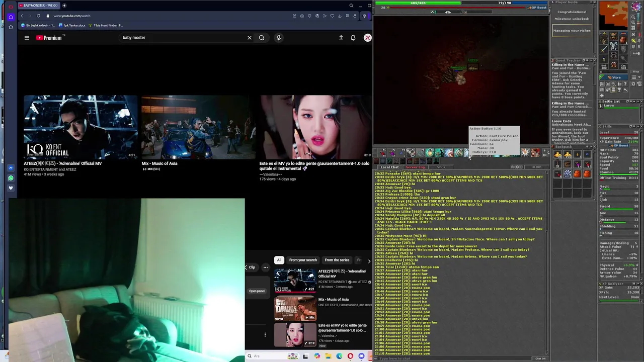Image resolution: width=644 pixels, height=362 pixels.
Task: Go back in the Opera browser
Action: pyautogui.click(x=22, y=16)
